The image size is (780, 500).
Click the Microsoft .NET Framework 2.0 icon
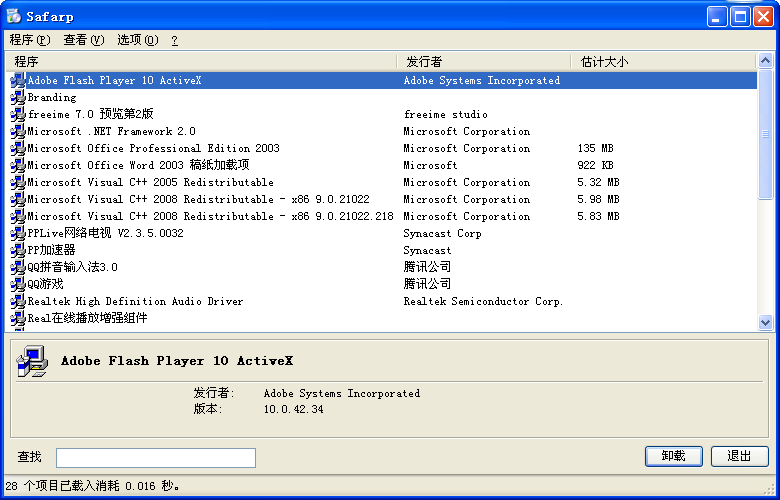tap(18, 131)
